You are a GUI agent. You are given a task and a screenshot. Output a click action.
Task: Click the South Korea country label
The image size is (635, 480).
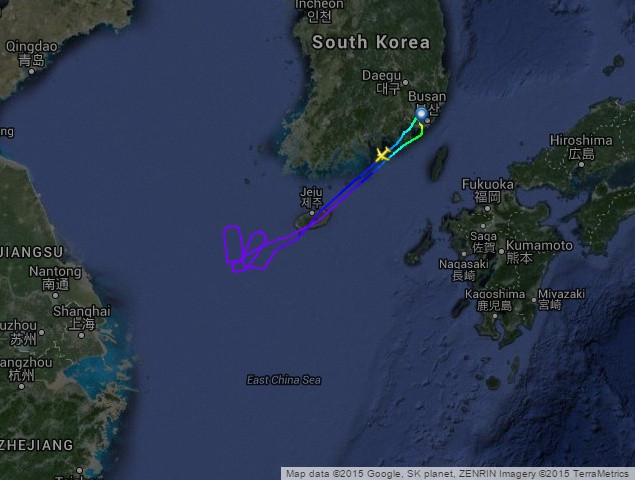371,43
